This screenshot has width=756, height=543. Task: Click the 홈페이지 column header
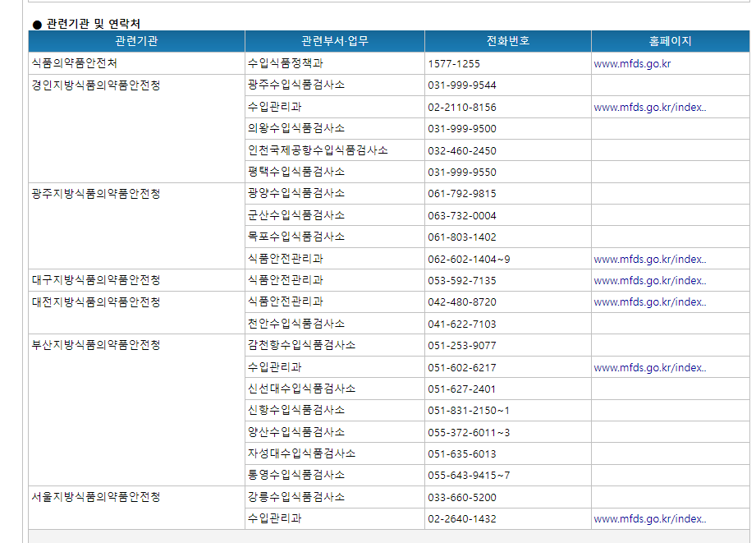click(670, 41)
